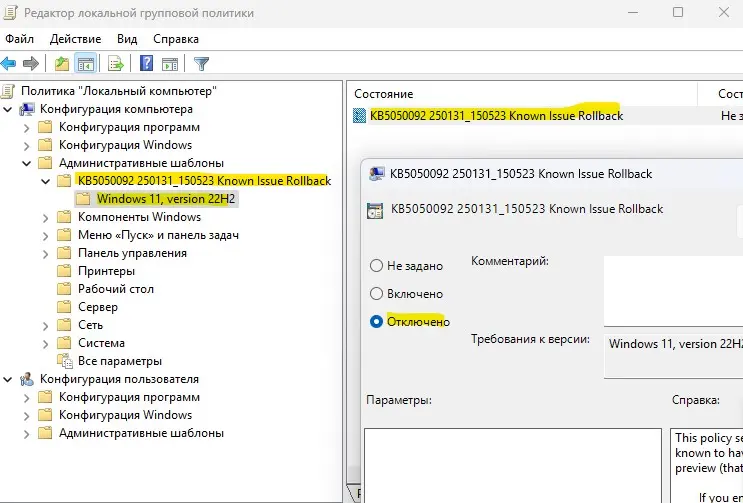Expand Конфигурация Windows under computer configuration
The height and width of the screenshot is (503, 743).
pyautogui.click(x=27, y=146)
